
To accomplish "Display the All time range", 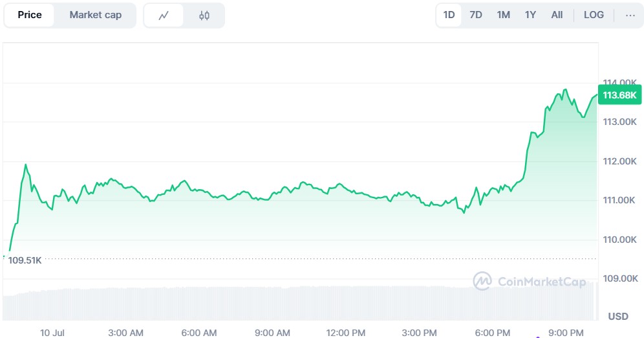I will [x=557, y=15].
